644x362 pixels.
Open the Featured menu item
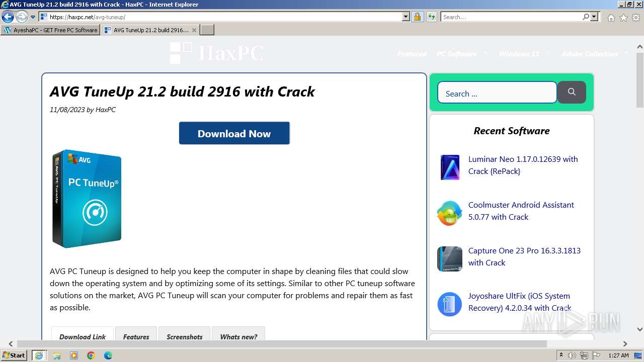click(x=412, y=54)
